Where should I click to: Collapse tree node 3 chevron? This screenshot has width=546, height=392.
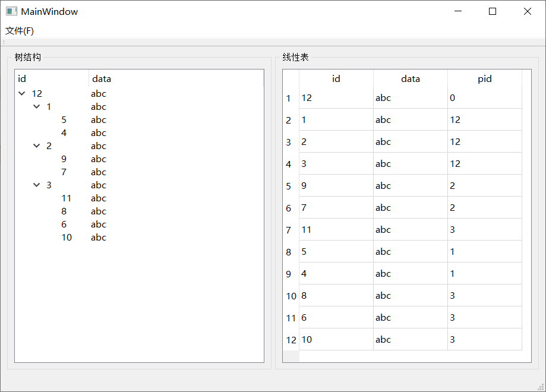[37, 185]
